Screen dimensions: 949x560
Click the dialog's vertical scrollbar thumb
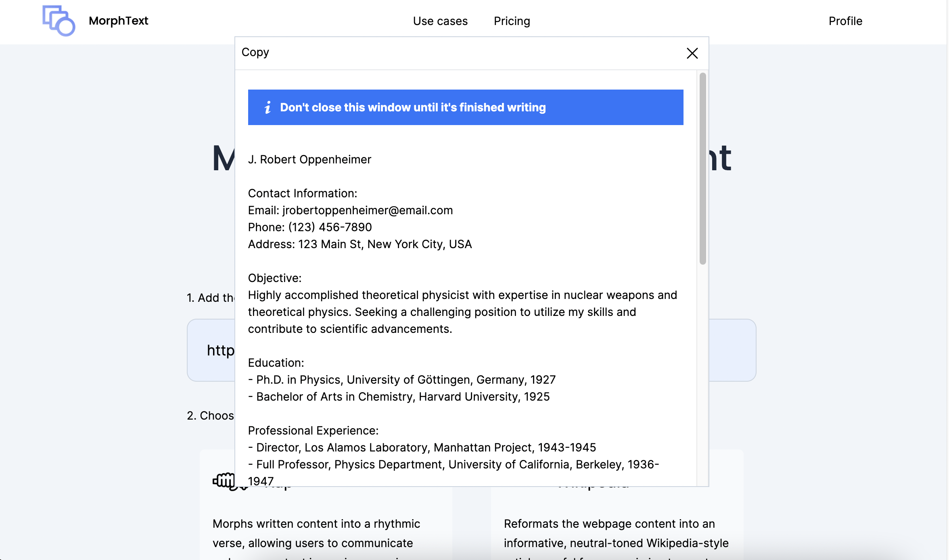click(703, 169)
